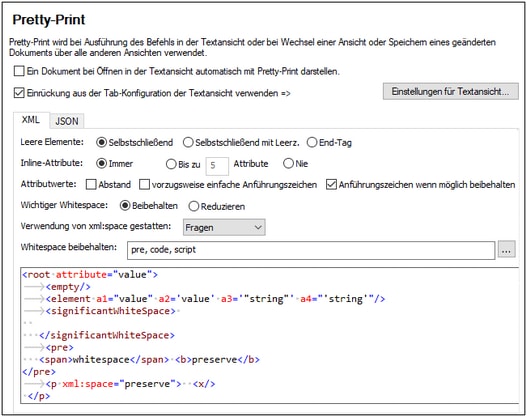
Task: Open Einstellungen für Textansicht button
Action: pos(450,91)
